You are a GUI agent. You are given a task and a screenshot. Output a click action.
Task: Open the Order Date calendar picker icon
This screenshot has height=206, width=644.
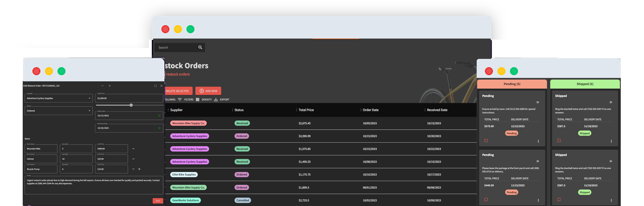click(x=160, y=116)
